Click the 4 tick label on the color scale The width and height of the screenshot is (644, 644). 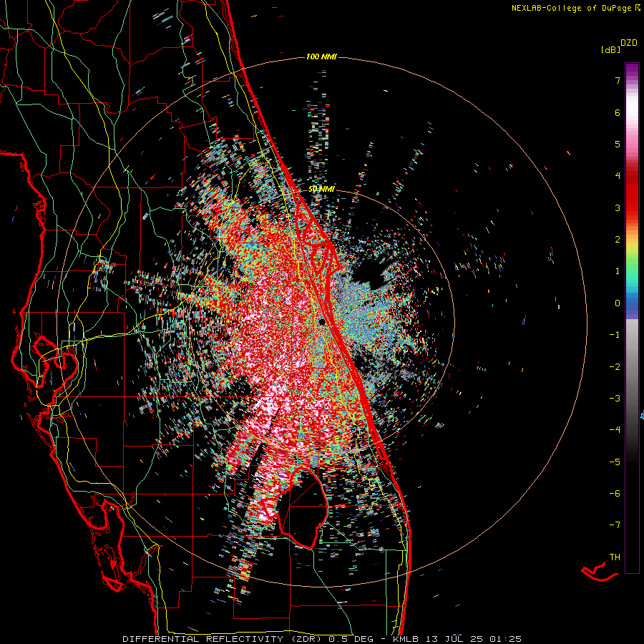[618, 176]
